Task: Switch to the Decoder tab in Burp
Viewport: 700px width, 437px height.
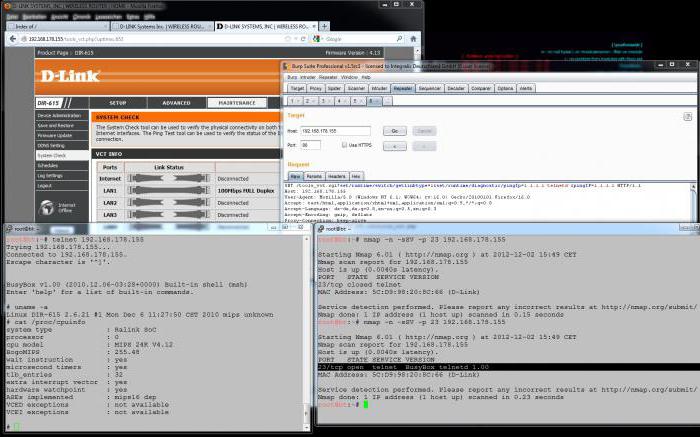Action: point(456,88)
